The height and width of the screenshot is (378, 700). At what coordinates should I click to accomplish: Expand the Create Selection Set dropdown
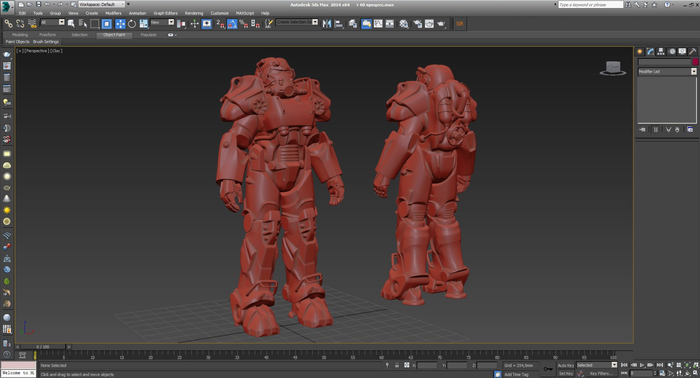(x=315, y=22)
